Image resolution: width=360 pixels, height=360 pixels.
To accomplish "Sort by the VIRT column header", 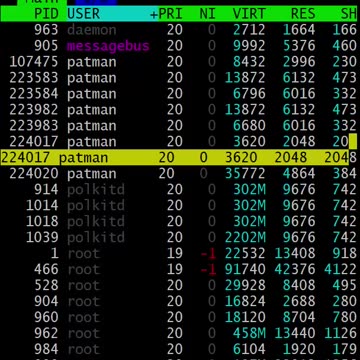I will tap(249, 14).
